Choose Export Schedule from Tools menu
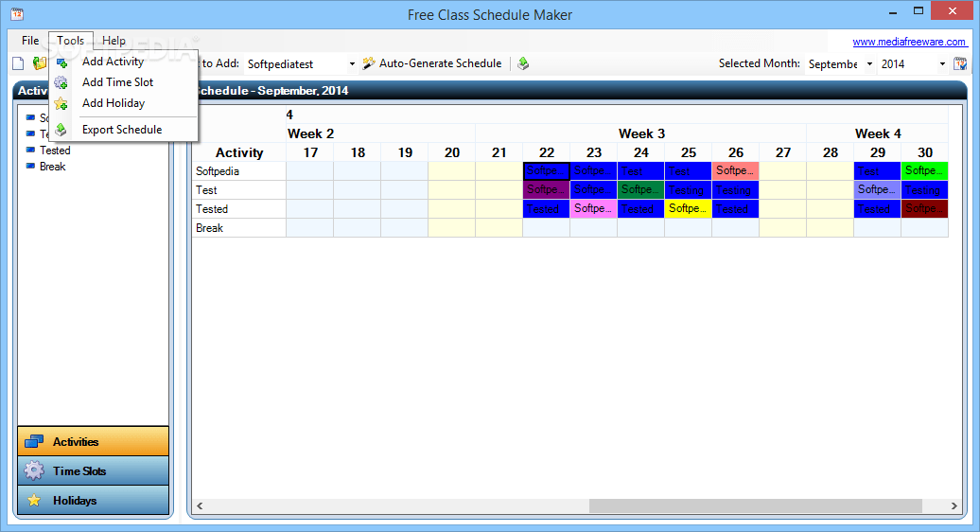Viewport: 980px width, 532px height. click(x=124, y=130)
